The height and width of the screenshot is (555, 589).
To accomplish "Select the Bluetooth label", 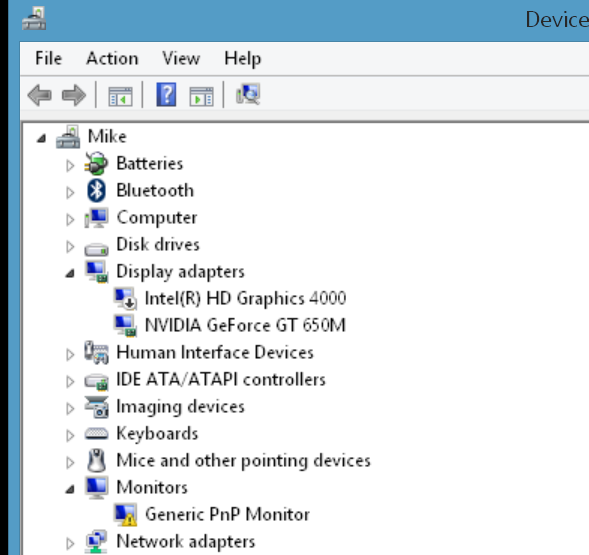I will 155,190.
